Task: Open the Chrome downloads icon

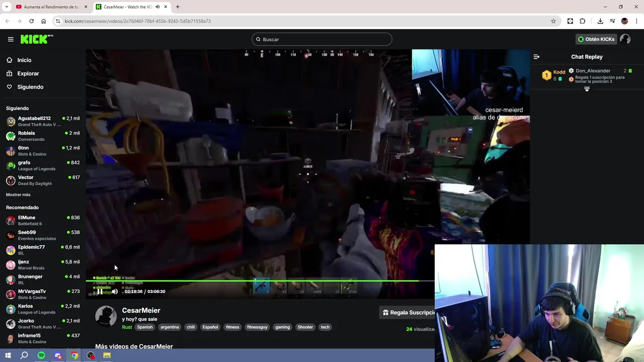Action: (x=600, y=21)
